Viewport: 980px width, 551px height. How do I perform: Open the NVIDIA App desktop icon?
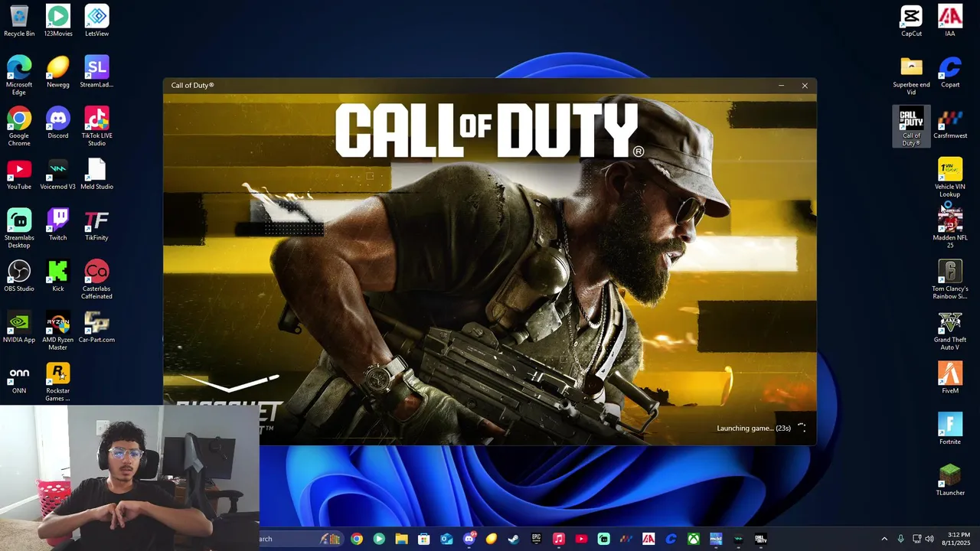point(19,327)
